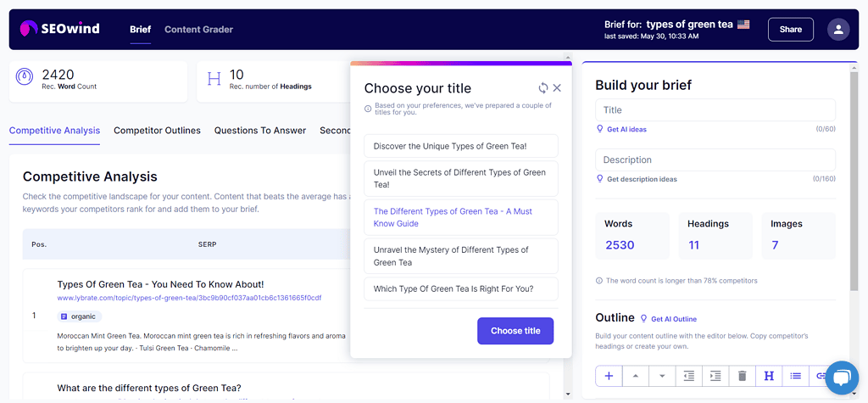
Task: Move outline item down with arrow icon
Action: click(662, 376)
